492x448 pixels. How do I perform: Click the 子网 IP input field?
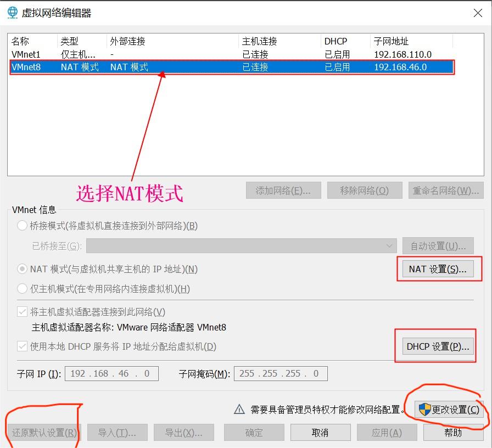(x=111, y=373)
